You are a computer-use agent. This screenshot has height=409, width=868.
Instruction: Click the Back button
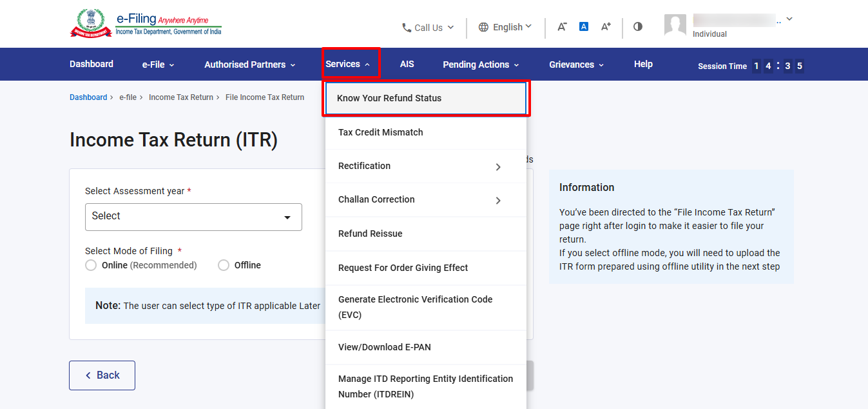(x=102, y=375)
